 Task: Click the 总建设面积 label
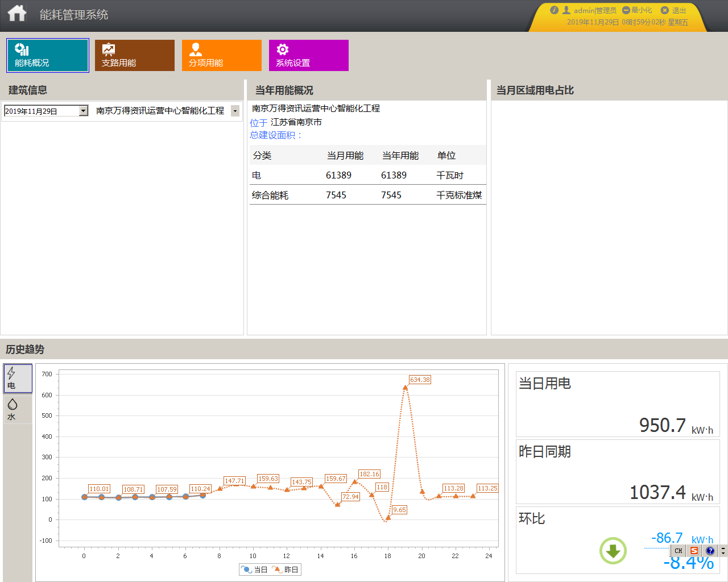click(x=276, y=135)
